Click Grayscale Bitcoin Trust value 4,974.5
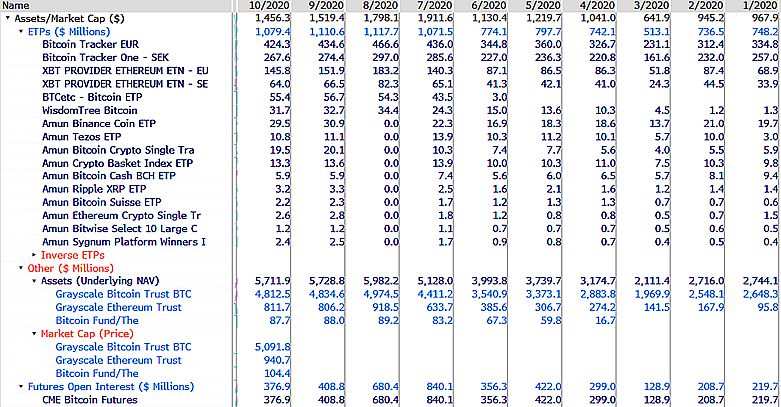Screen dimensions: 781x407 pyautogui.click(x=381, y=294)
